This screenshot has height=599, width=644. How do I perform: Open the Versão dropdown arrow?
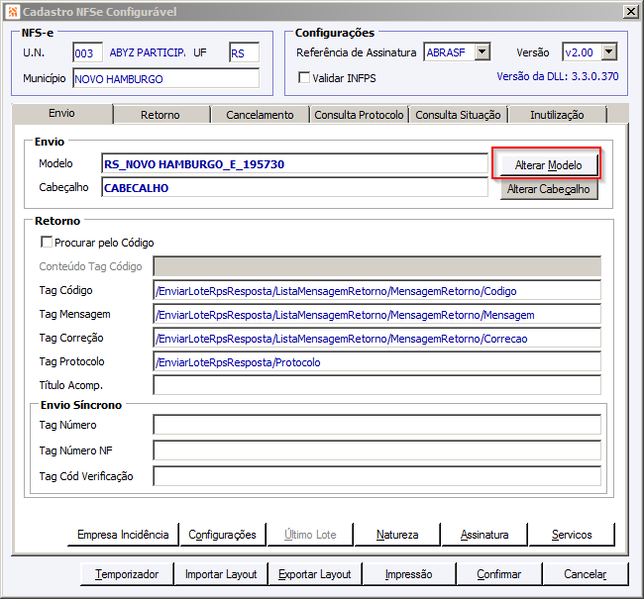coord(609,52)
